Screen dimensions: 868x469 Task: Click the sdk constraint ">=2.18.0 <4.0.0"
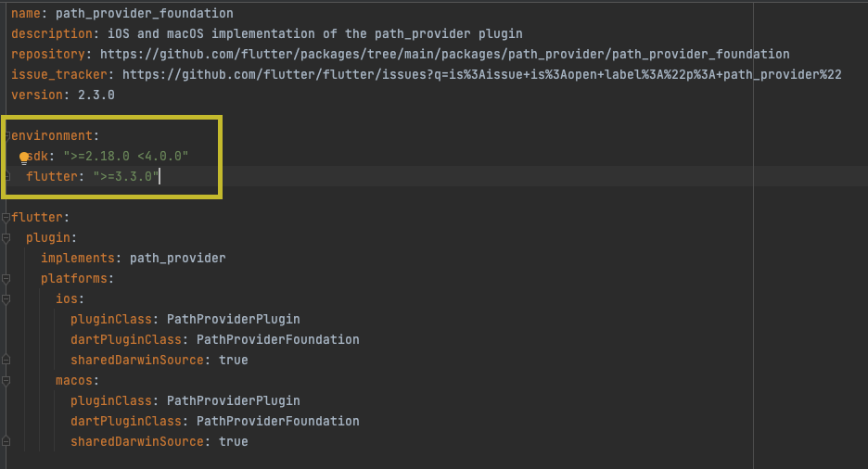(126, 157)
